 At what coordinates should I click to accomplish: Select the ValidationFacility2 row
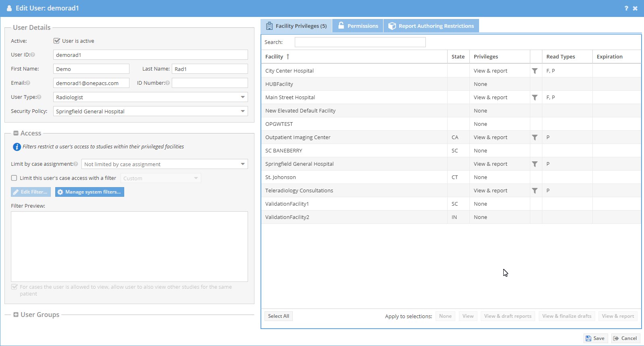[451, 217]
